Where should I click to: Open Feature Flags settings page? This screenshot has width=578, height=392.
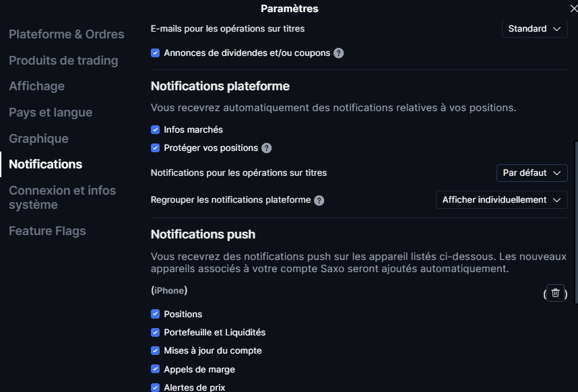click(x=47, y=231)
